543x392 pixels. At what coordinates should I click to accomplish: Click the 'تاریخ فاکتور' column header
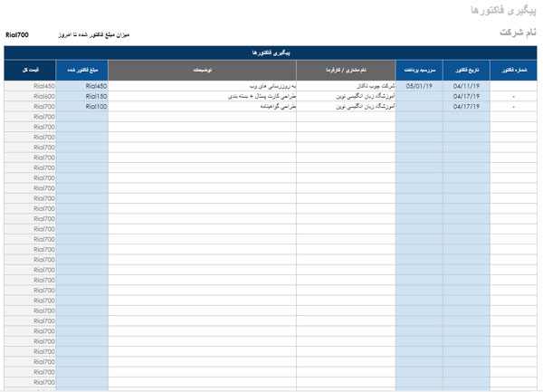(x=466, y=70)
